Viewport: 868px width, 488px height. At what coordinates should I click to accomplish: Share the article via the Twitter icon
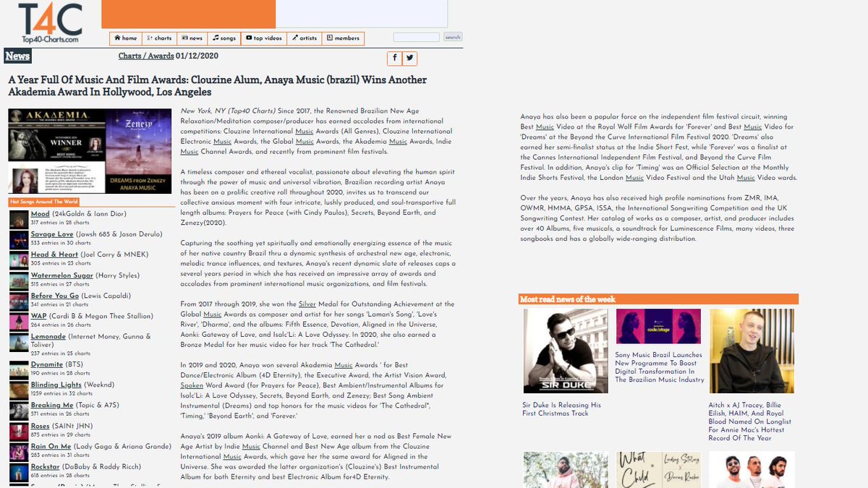410,58
